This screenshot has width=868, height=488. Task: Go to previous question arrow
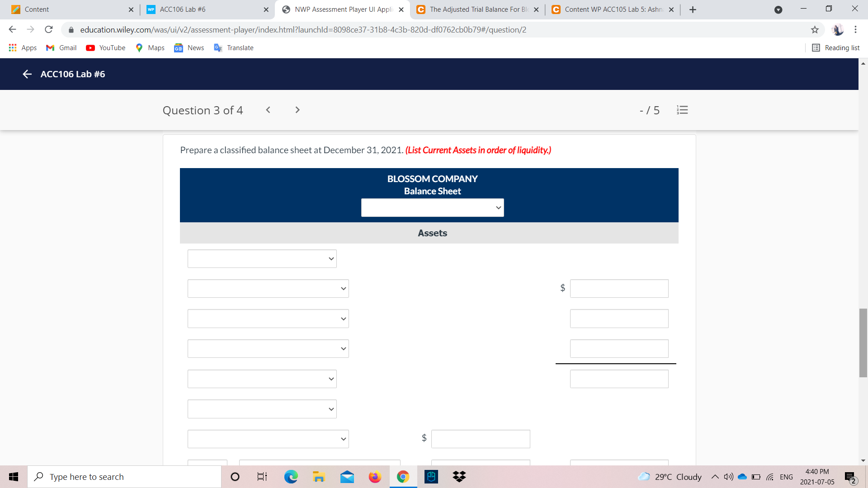pyautogui.click(x=268, y=110)
